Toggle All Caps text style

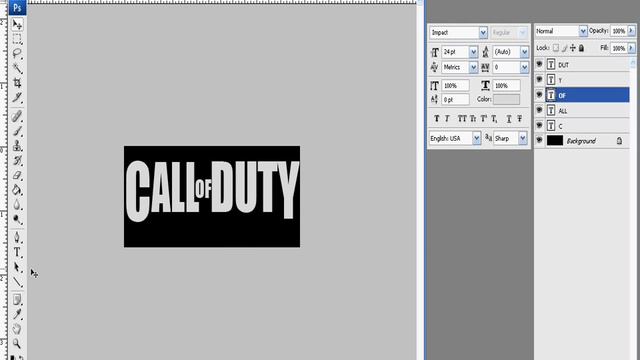point(462,119)
